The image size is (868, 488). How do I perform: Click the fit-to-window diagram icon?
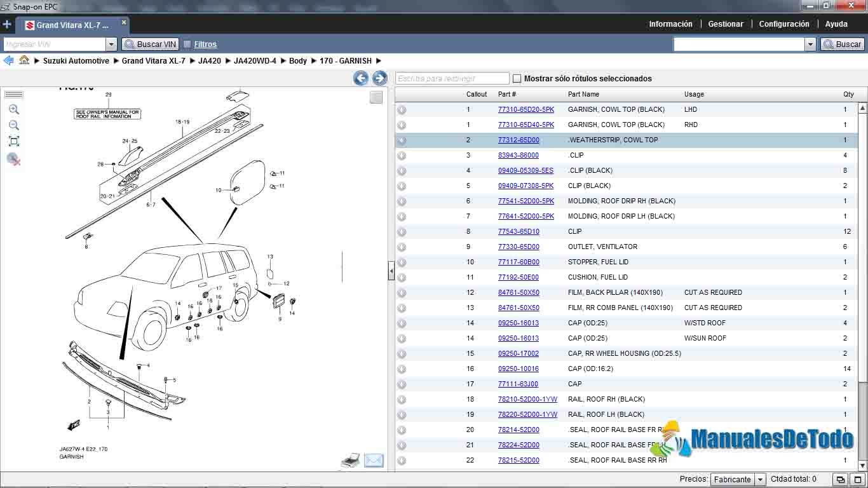(x=14, y=141)
